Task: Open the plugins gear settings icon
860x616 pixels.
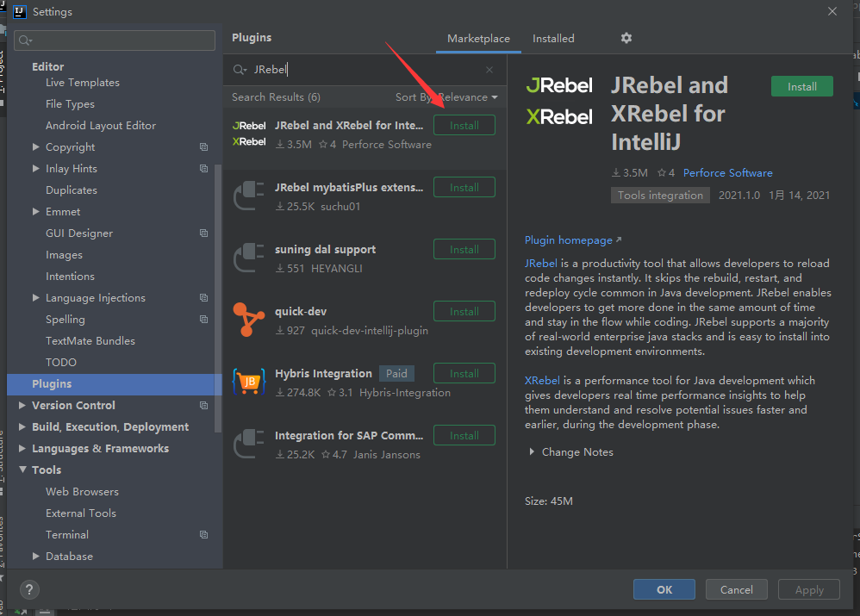Action: [626, 38]
